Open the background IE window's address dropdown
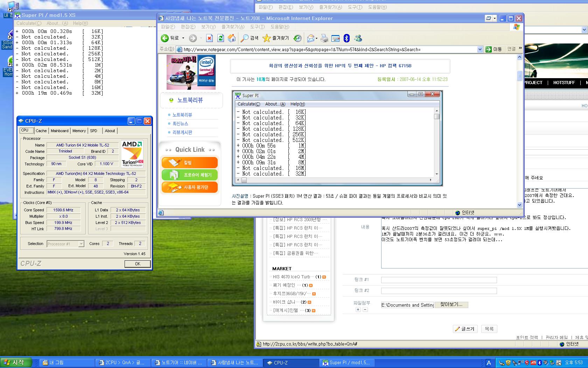 click(x=584, y=30)
